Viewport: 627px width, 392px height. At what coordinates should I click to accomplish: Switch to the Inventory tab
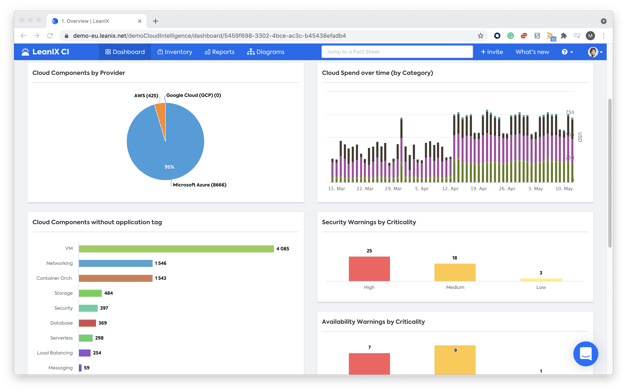tap(174, 52)
